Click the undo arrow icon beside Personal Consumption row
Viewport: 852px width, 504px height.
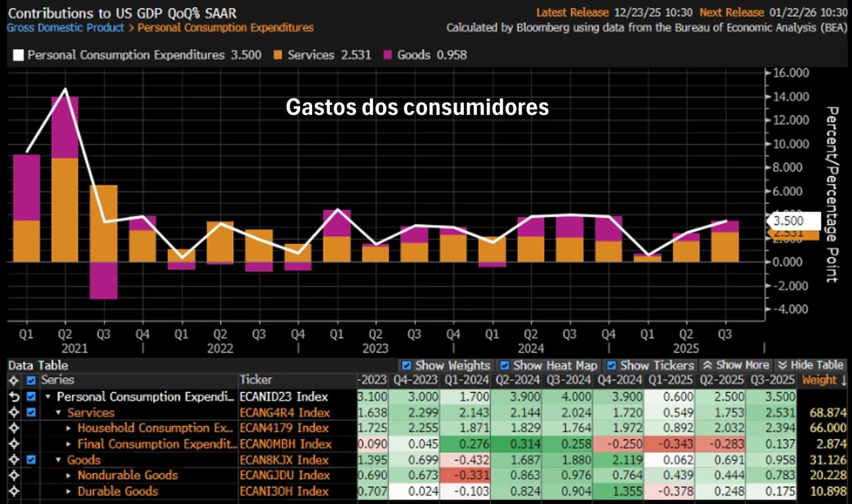(12, 397)
